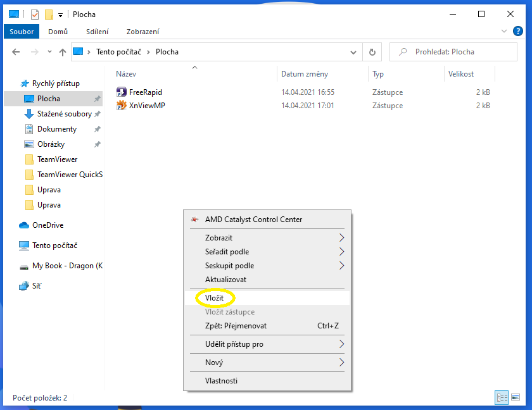
Task: Open the recent locations dropdown arrow
Action: (x=49, y=52)
